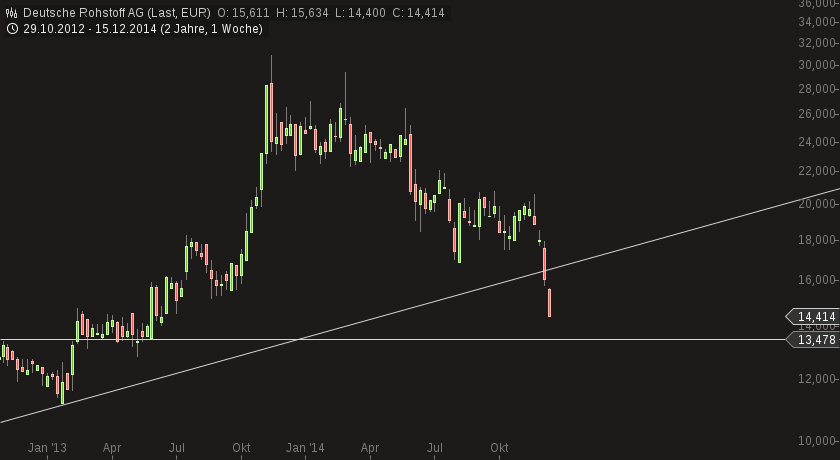The image size is (840, 460).
Task: Click the Okt 2013 time axis label
Action: (241, 448)
